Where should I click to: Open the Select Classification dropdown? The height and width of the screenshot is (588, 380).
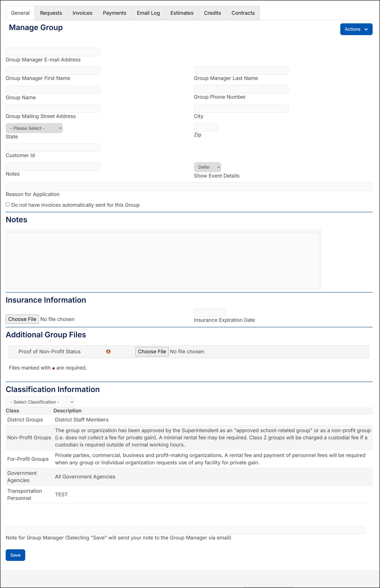[40, 402]
